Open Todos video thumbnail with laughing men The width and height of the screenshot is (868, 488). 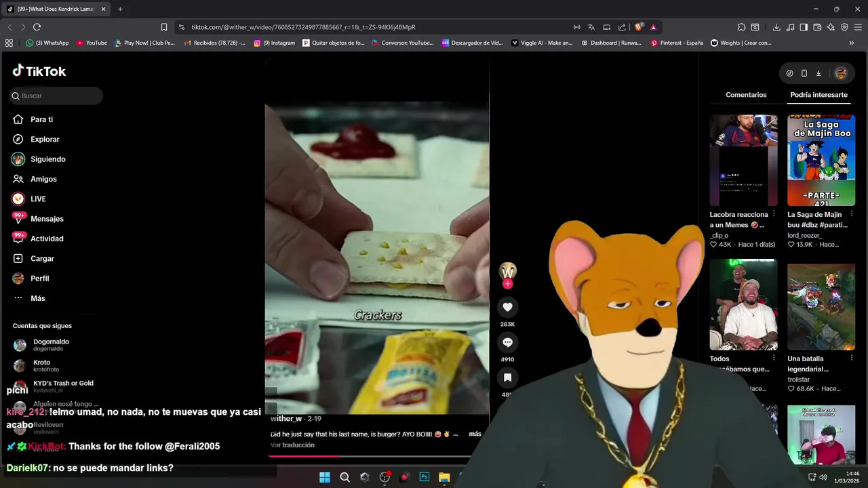click(x=743, y=304)
